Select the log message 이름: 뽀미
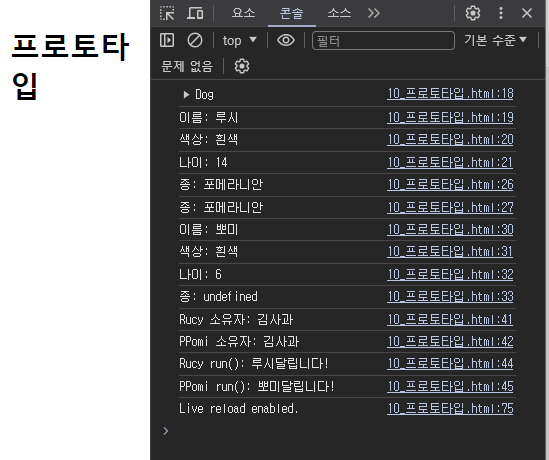This screenshot has width=549, height=460. [209, 230]
